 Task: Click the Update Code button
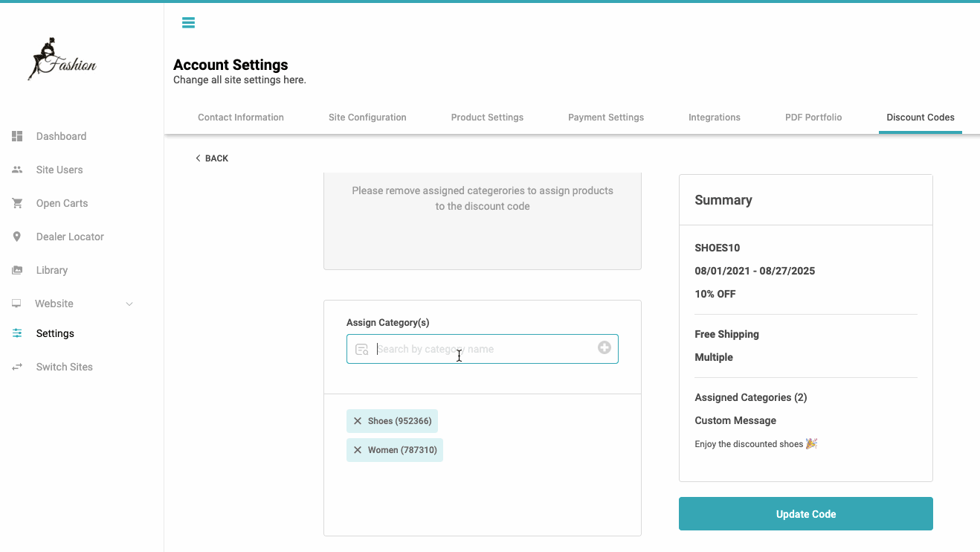pos(806,514)
